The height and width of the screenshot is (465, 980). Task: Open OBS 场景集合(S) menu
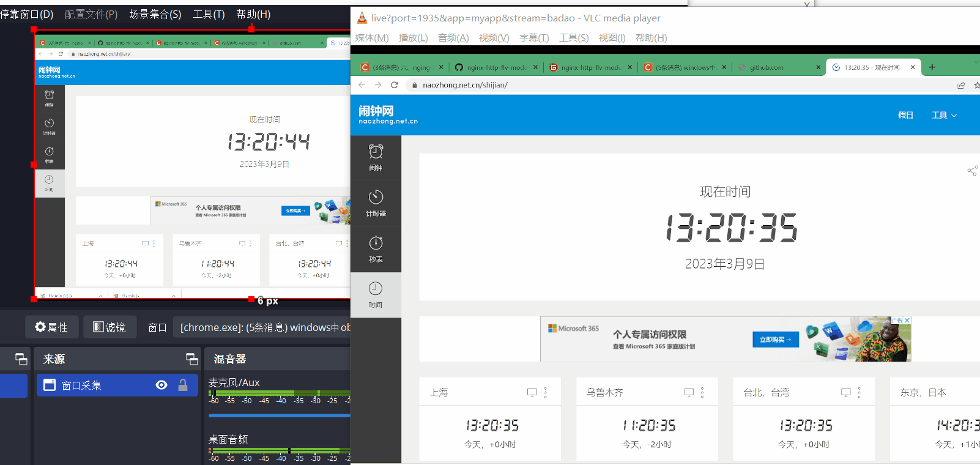click(x=155, y=14)
